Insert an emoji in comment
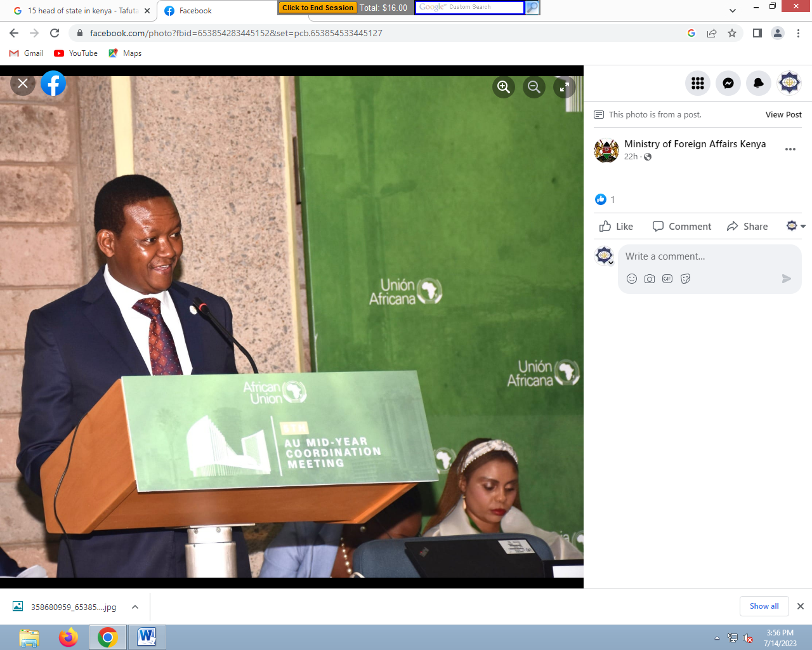Image resolution: width=812 pixels, height=650 pixels. tap(632, 279)
